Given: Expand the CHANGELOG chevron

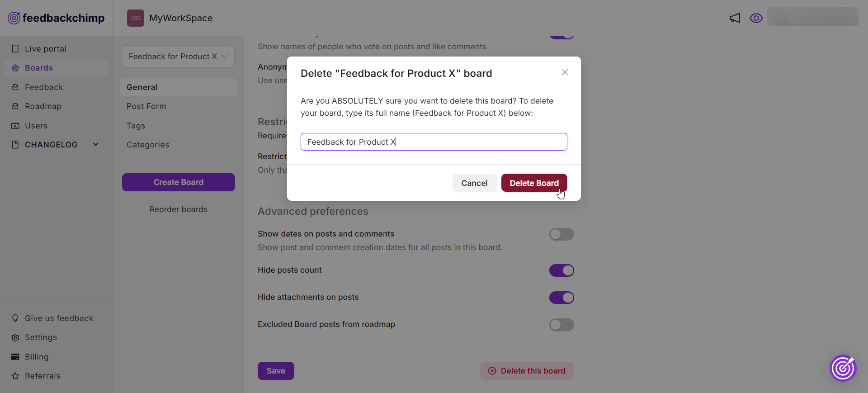Looking at the screenshot, I should point(96,144).
